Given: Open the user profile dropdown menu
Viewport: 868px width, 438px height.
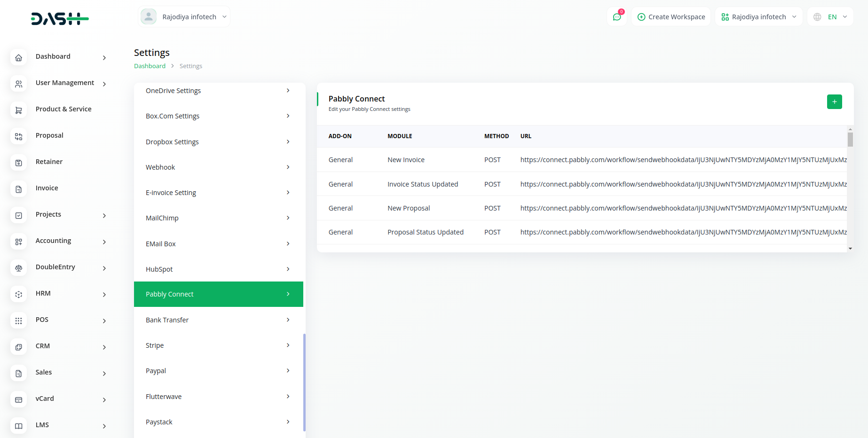Looking at the screenshot, I should pyautogui.click(x=184, y=17).
